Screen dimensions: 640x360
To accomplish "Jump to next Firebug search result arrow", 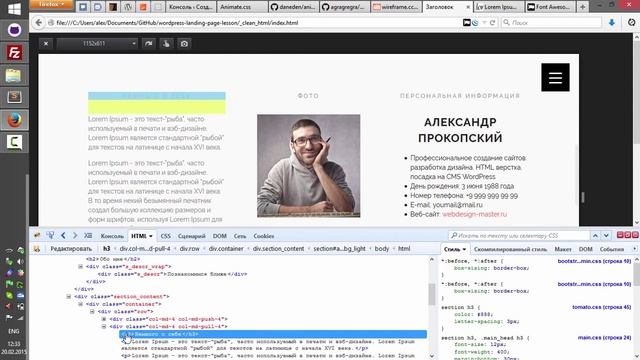I will (606, 236).
